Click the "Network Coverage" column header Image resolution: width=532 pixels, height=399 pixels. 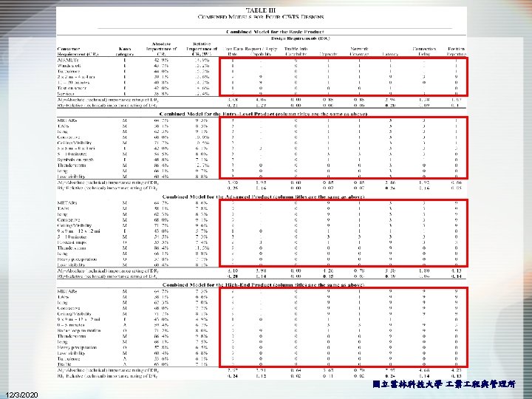(x=359, y=51)
